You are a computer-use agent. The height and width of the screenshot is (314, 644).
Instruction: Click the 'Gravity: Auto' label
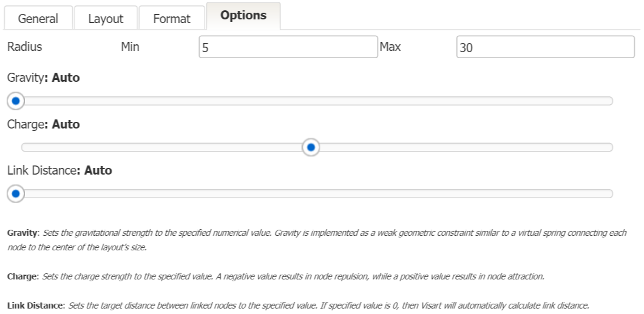tap(43, 78)
